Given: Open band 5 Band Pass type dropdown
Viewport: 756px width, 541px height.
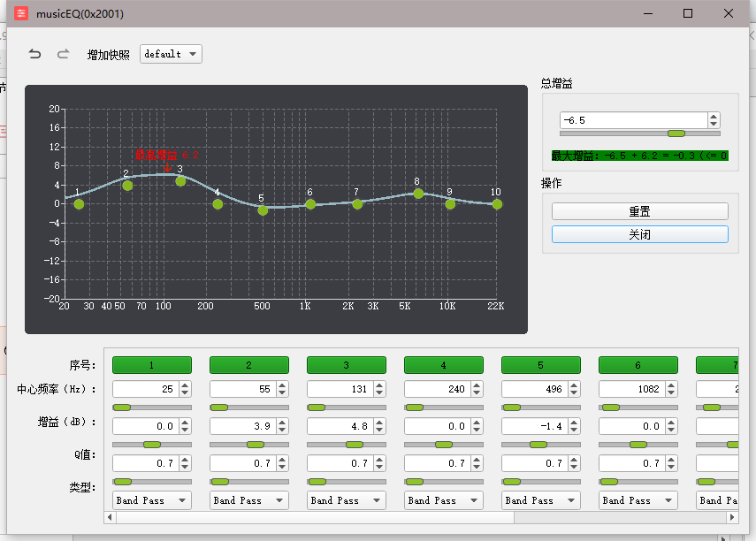Looking at the screenshot, I should (541, 500).
